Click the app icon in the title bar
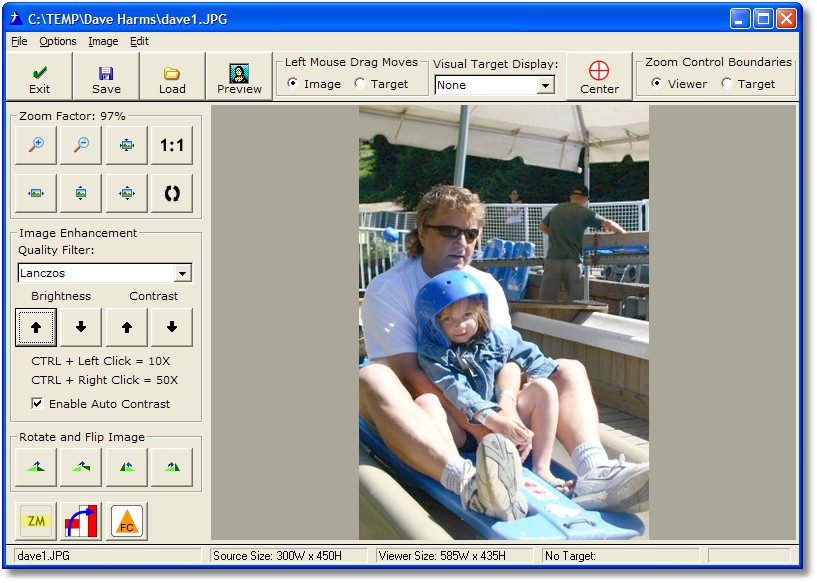 (17, 19)
